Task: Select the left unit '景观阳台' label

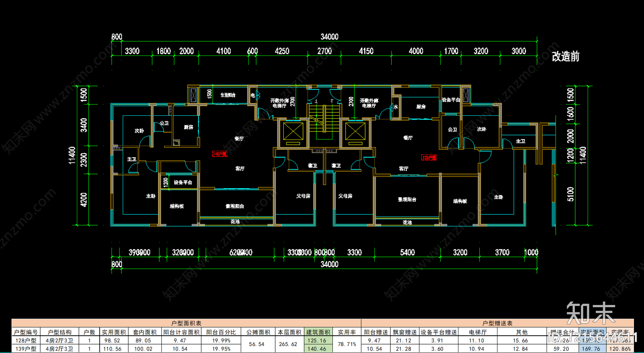Action: tap(235, 206)
